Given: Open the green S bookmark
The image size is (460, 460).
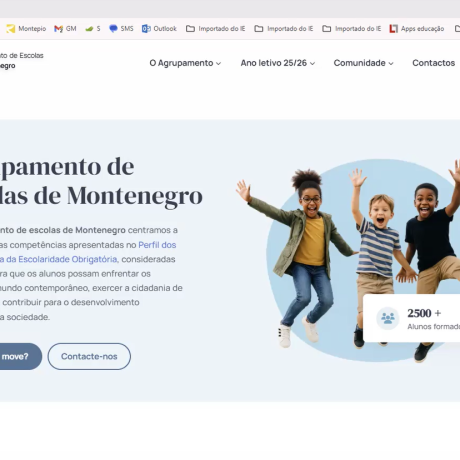Looking at the screenshot, I should coord(93,29).
